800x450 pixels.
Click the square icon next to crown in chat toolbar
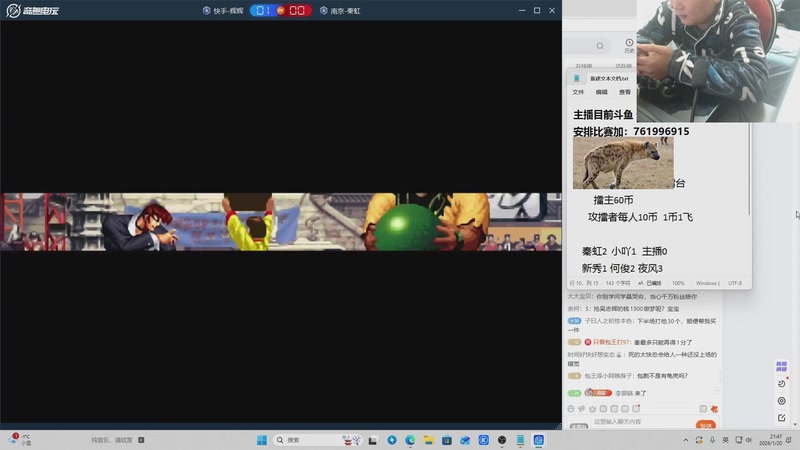[604, 409]
